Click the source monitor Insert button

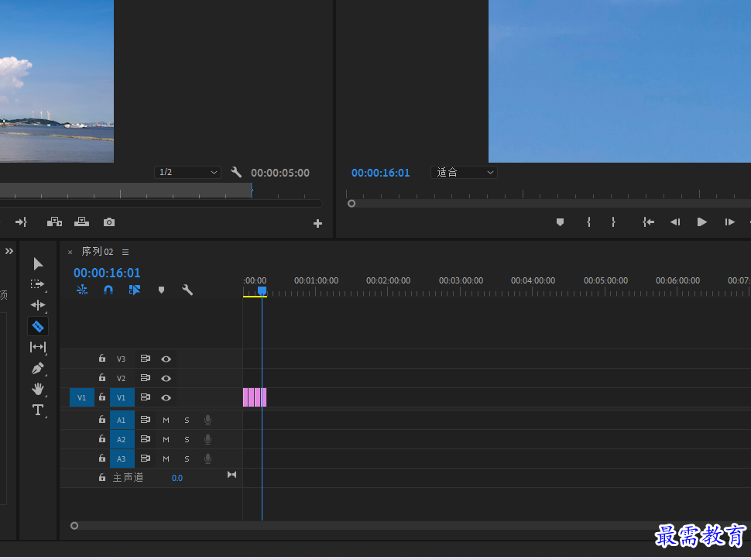pos(55,222)
